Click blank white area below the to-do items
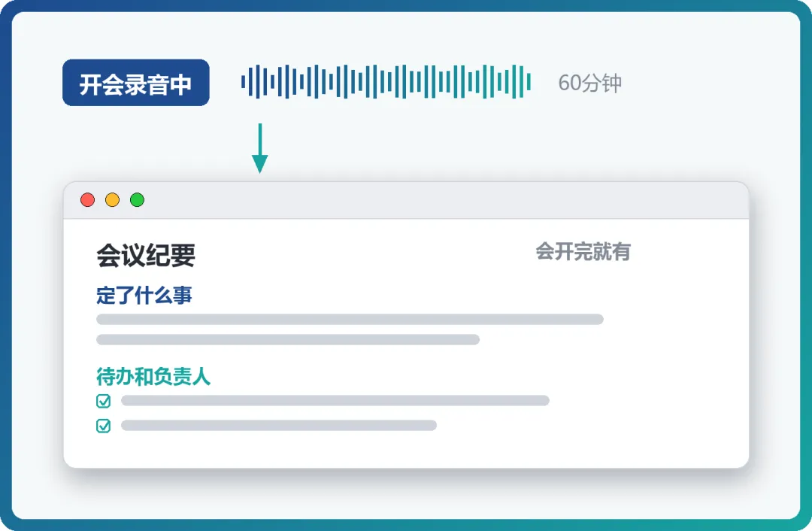 pos(406,450)
